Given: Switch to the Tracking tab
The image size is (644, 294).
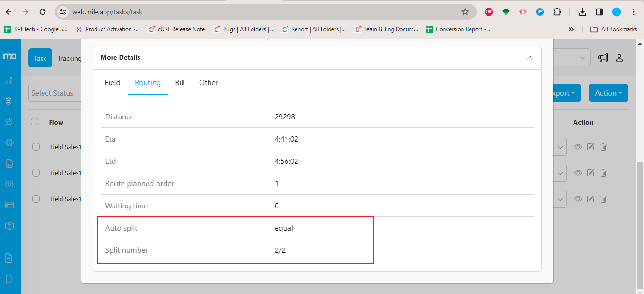Looking at the screenshot, I should [x=69, y=58].
